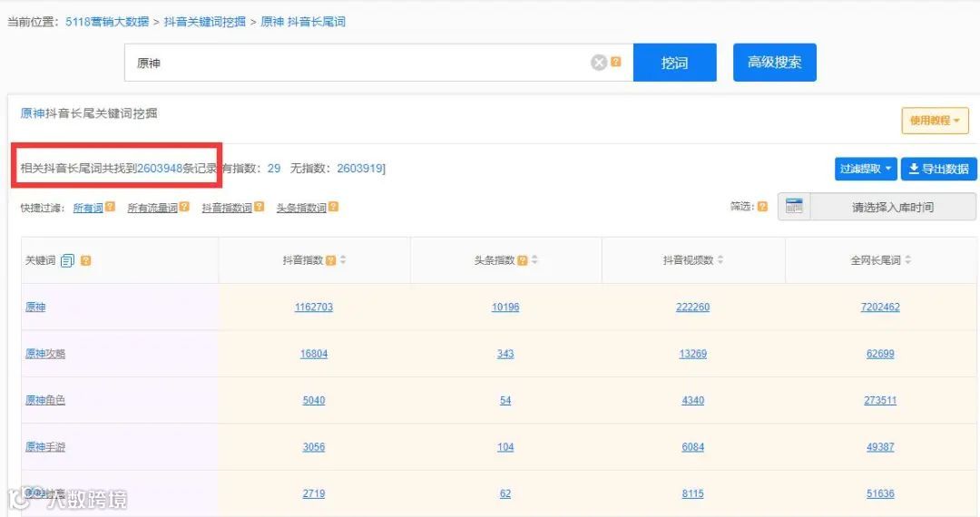Screen dimensions: 980x517
Task: Select the 头条指数词 quick filter
Action: click(x=301, y=208)
